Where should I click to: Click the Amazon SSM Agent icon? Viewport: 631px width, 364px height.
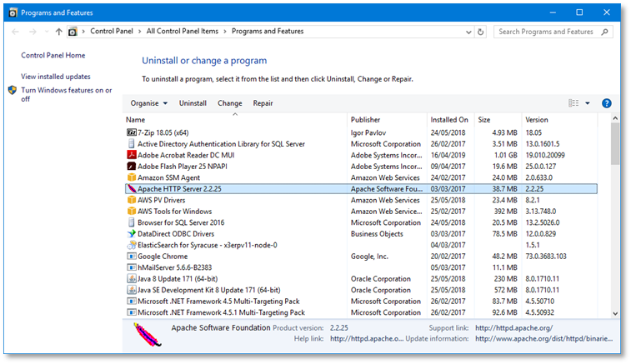tap(131, 177)
